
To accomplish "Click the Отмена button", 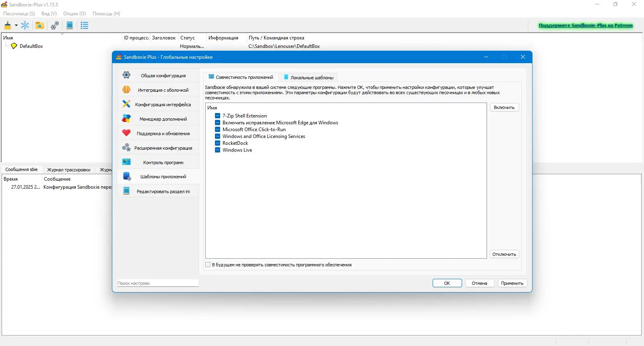I will coord(480,283).
